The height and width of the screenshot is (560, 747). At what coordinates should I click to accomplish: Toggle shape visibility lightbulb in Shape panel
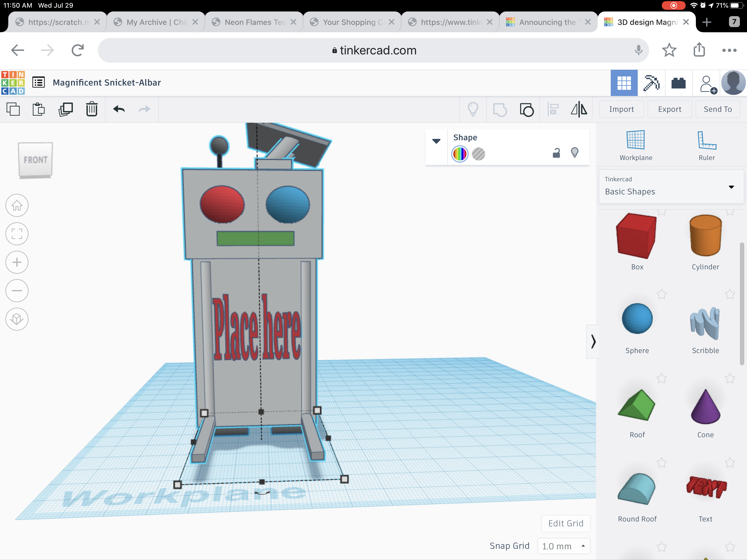(x=574, y=153)
